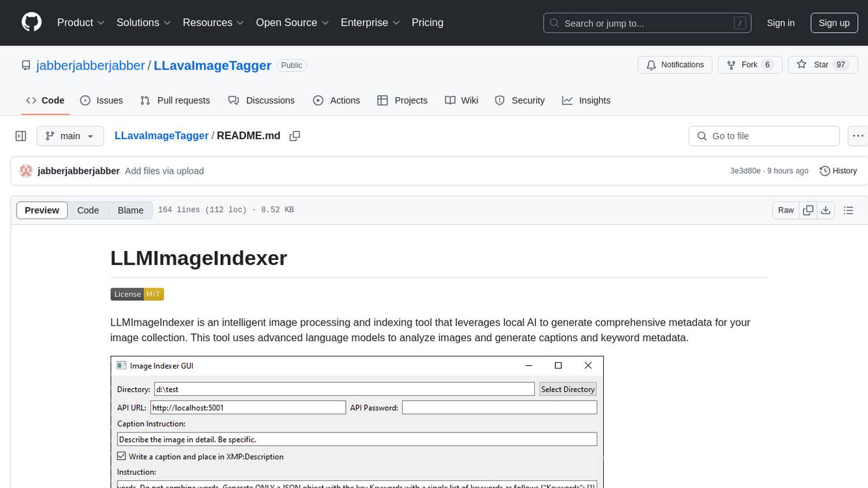The image size is (868, 488).
Task: Open the Pricing page
Action: click(x=428, y=22)
